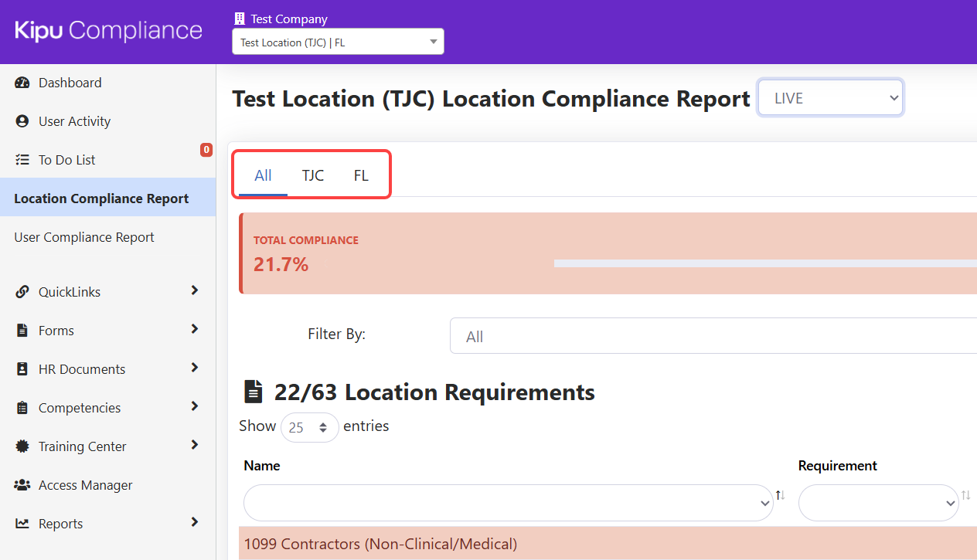
Task: Click the Access Manager users icon
Action: pos(22,485)
